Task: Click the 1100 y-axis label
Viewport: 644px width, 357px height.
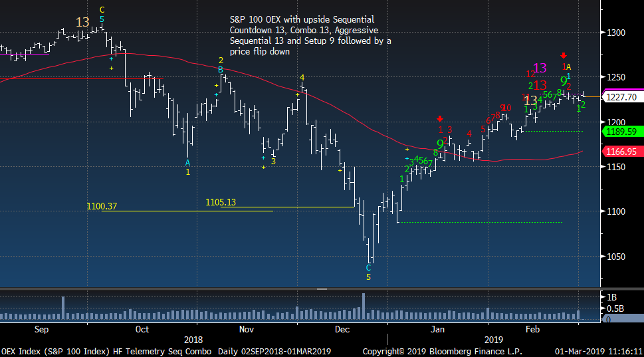Action: click(x=616, y=211)
